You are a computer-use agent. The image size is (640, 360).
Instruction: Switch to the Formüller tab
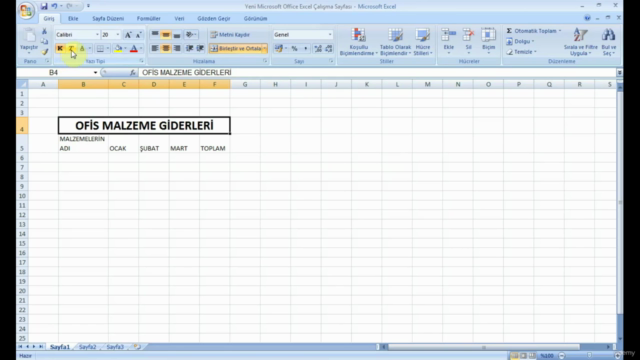[149, 18]
